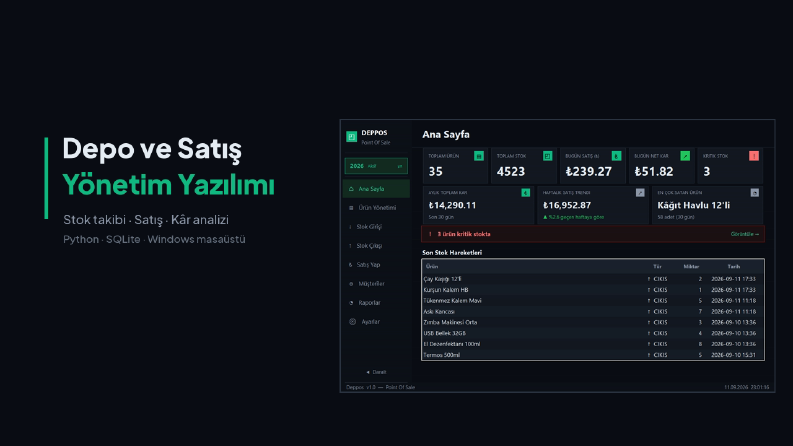
Task: Select the Termos 500ml row
Action: pos(593,355)
